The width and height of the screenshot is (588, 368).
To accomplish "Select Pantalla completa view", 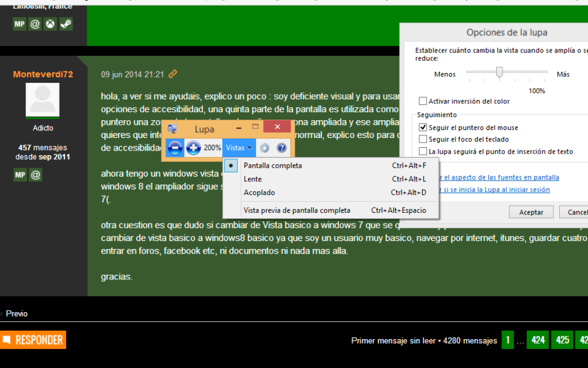I will point(330,166).
